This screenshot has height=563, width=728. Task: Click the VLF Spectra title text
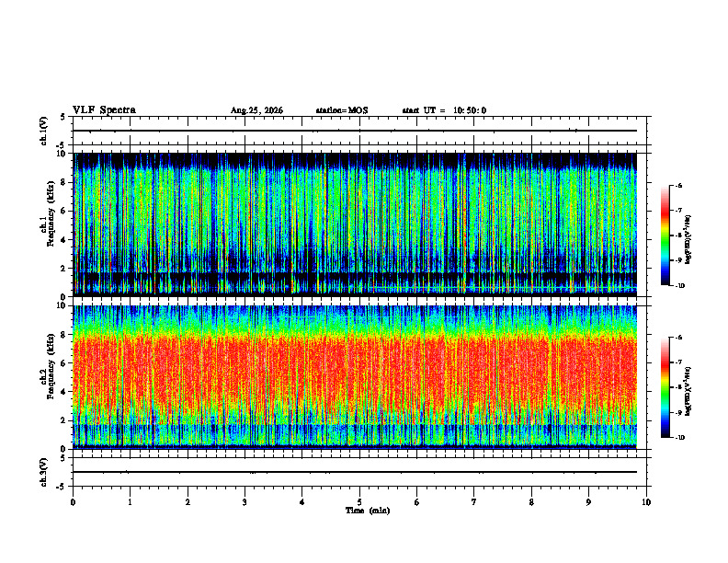click(x=104, y=110)
